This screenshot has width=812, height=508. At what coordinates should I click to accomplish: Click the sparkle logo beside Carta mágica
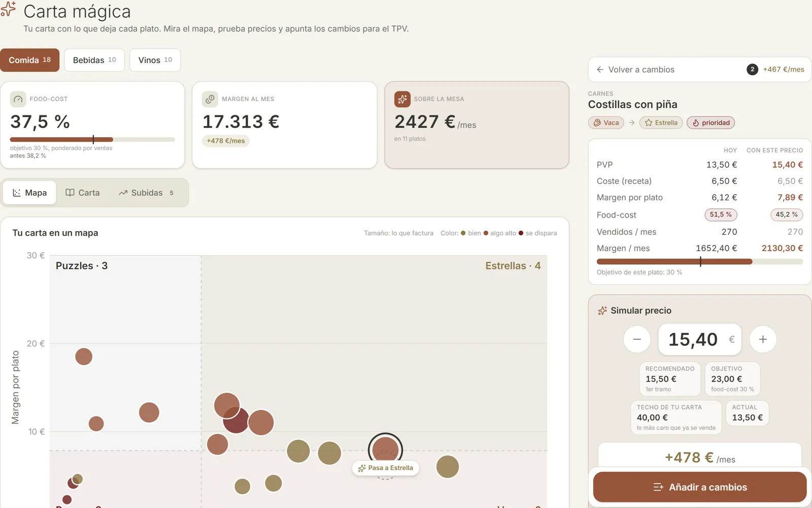tap(8, 10)
